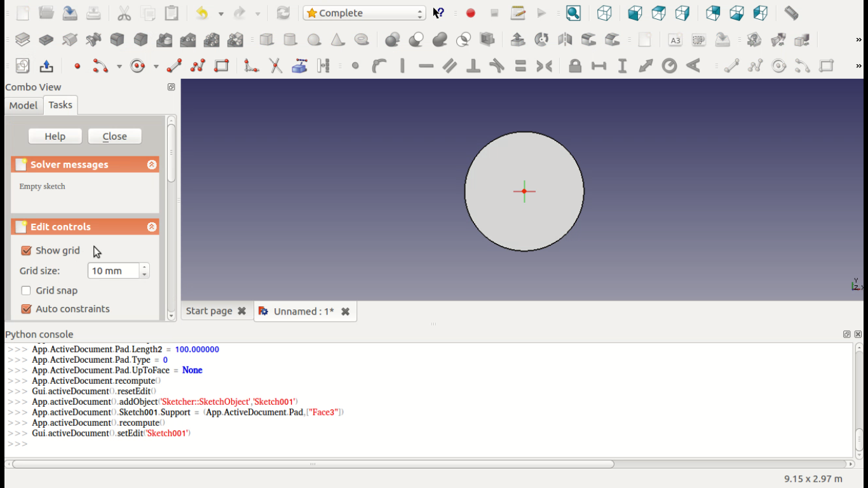Open the macros dialog notepad icon
Image resolution: width=868 pixels, height=488 pixels.
tap(518, 13)
